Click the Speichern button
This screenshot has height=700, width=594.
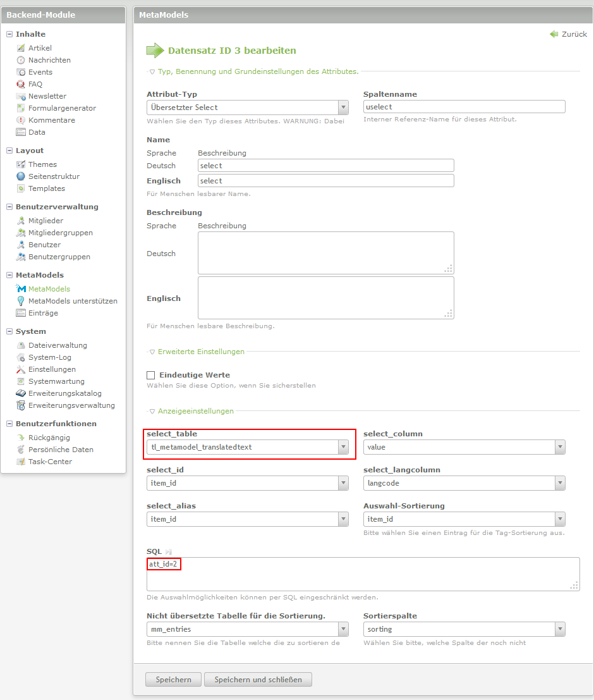pyautogui.click(x=173, y=680)
